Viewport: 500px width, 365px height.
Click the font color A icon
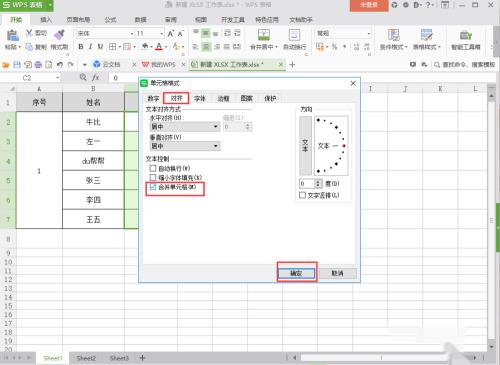(159, 47)
